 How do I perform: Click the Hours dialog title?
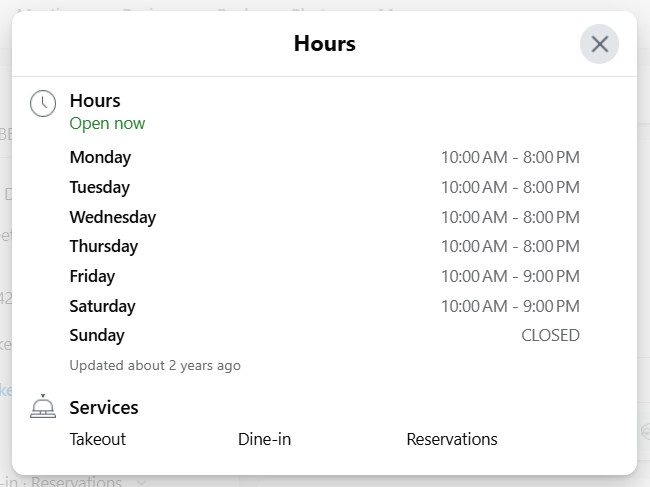[324, 44]
